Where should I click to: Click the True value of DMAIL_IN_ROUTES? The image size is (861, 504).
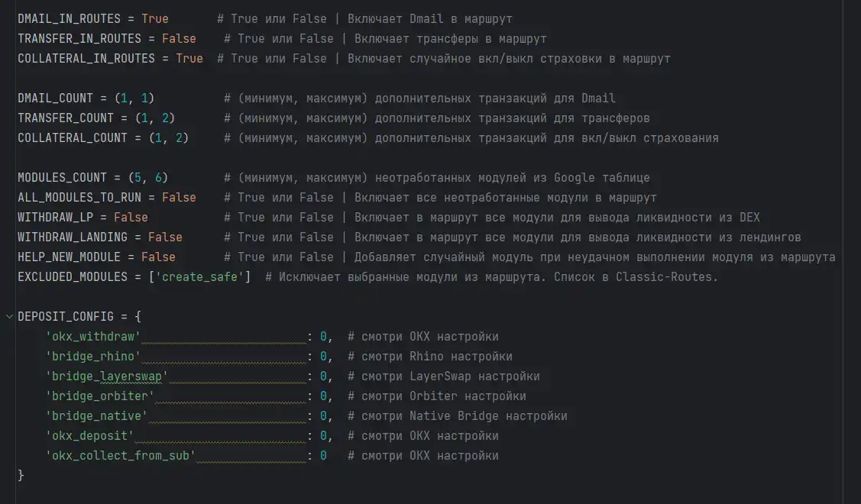(x=154, y=18)
